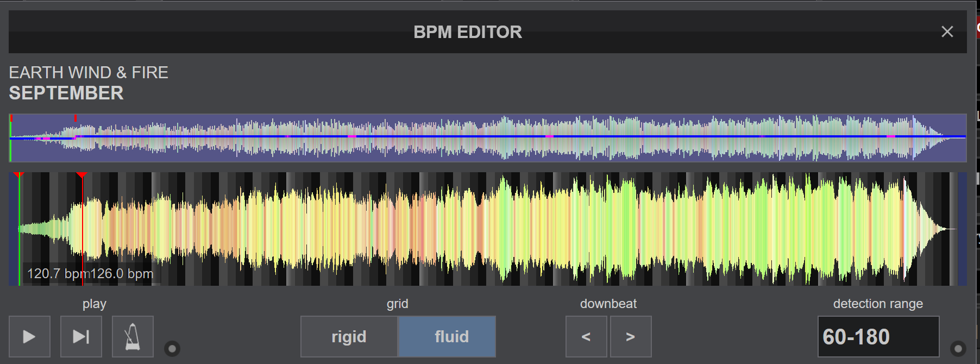The height and width of the screenshot is (364, 980).
Task: Toggle the metronome icon
Action: click(x=133, y=337)
